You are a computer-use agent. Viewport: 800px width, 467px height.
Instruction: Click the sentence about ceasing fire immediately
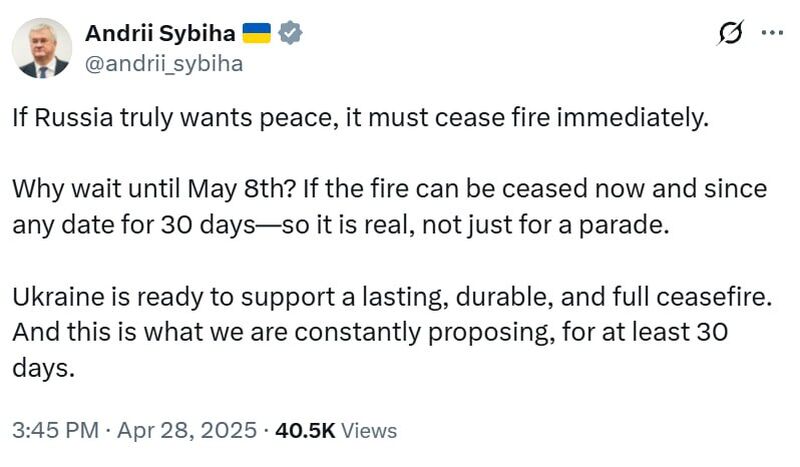[360, 117]
